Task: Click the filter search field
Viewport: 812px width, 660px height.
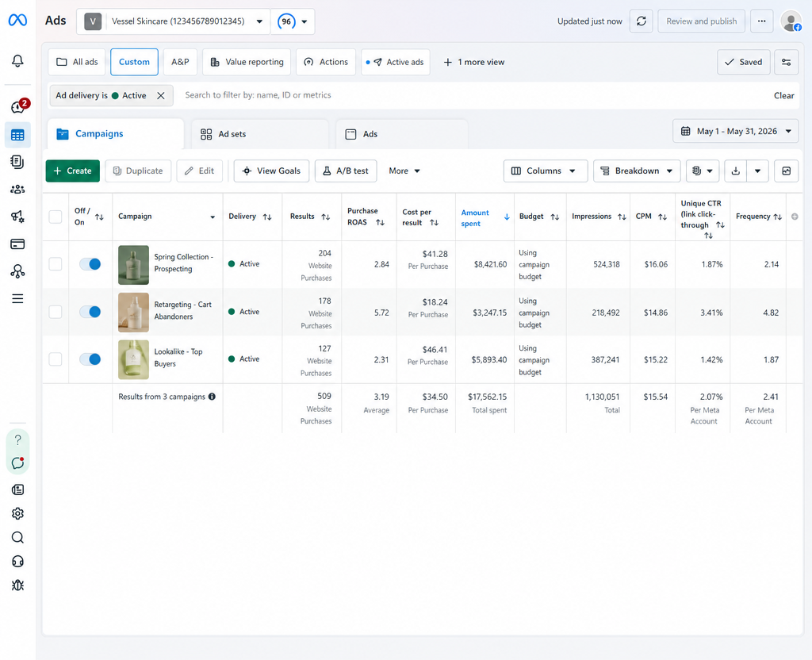Action: click(x=474, y=95)
